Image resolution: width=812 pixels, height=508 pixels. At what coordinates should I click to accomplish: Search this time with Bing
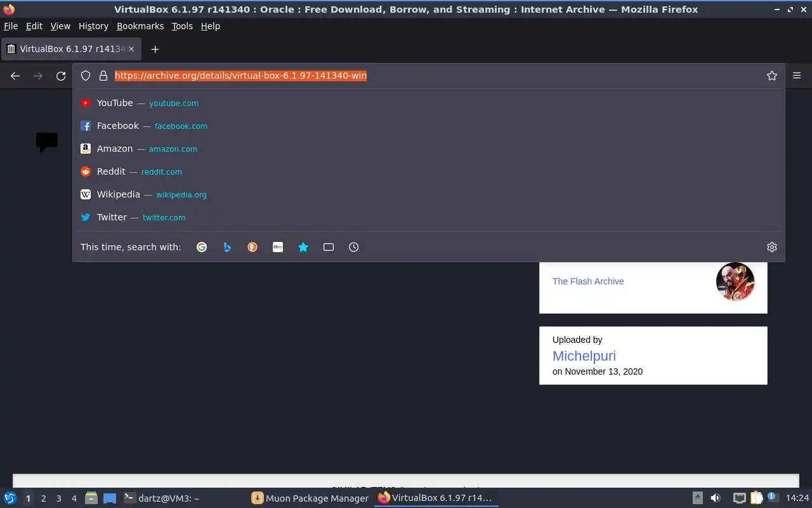[227, 247]
